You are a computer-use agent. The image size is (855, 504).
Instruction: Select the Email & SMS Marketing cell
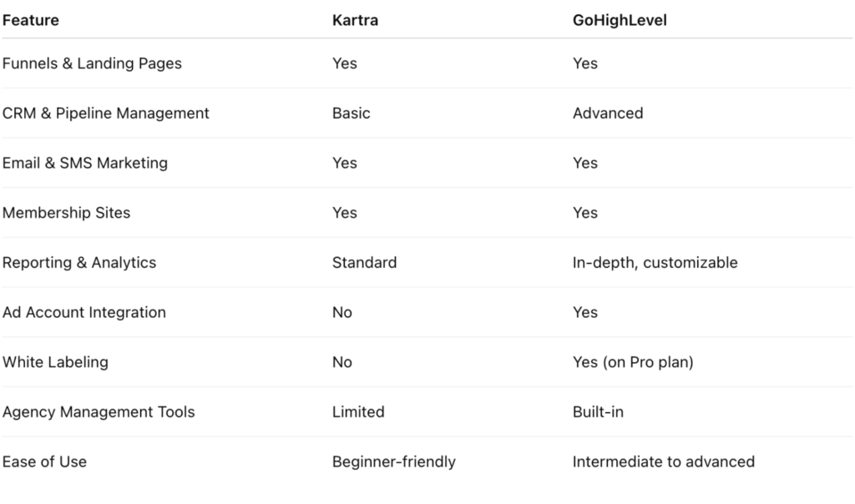click(x=85, y=163)
